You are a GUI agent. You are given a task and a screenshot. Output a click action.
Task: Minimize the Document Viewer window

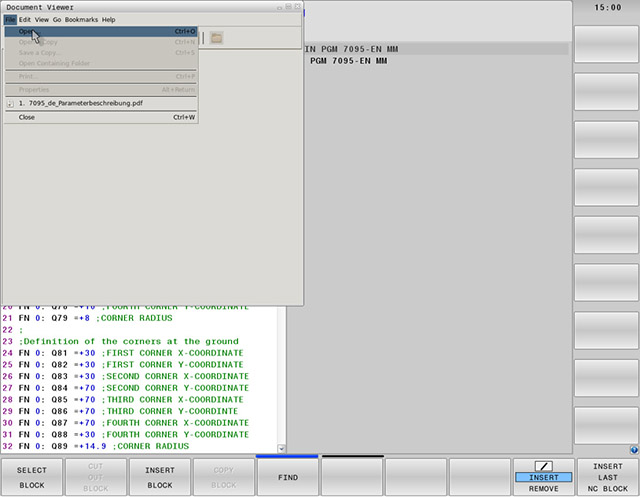click(280, 7)
